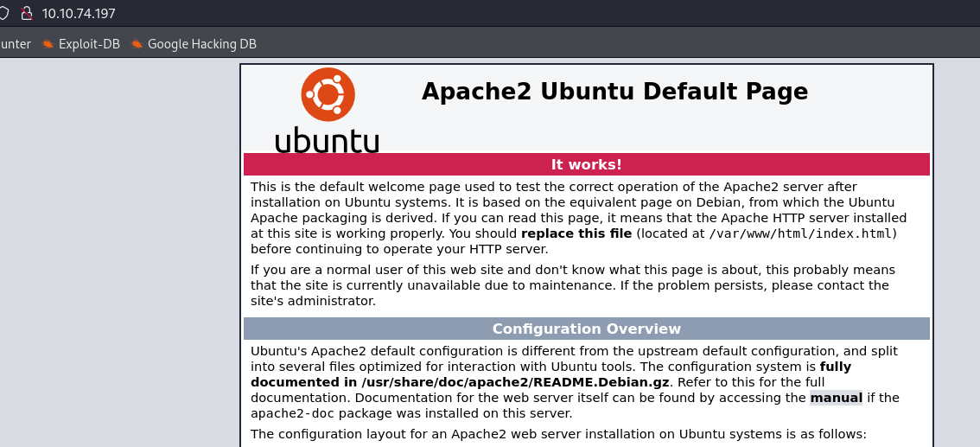
Task: Click the bold replace this file text
Action: pos(576,233)
